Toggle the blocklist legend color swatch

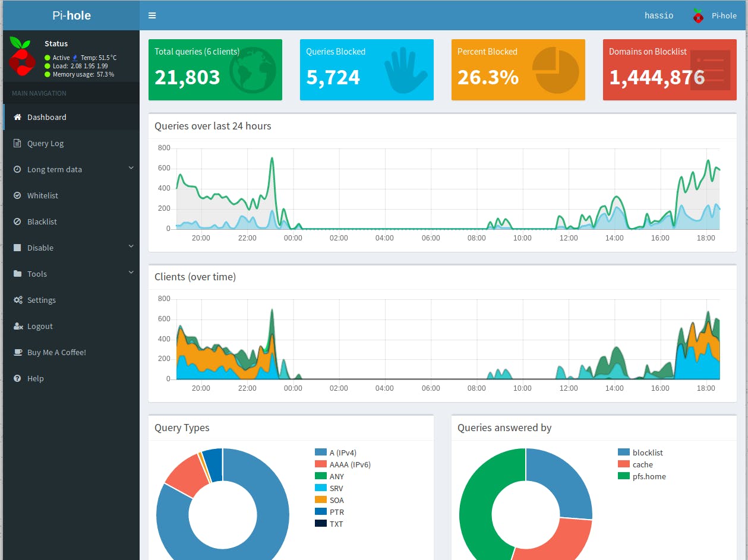624,453
